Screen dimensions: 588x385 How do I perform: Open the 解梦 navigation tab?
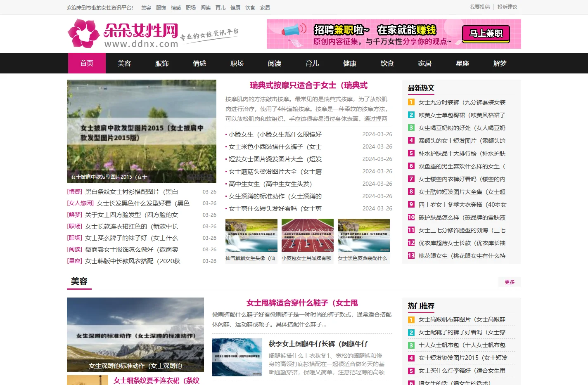click(500, 63)
